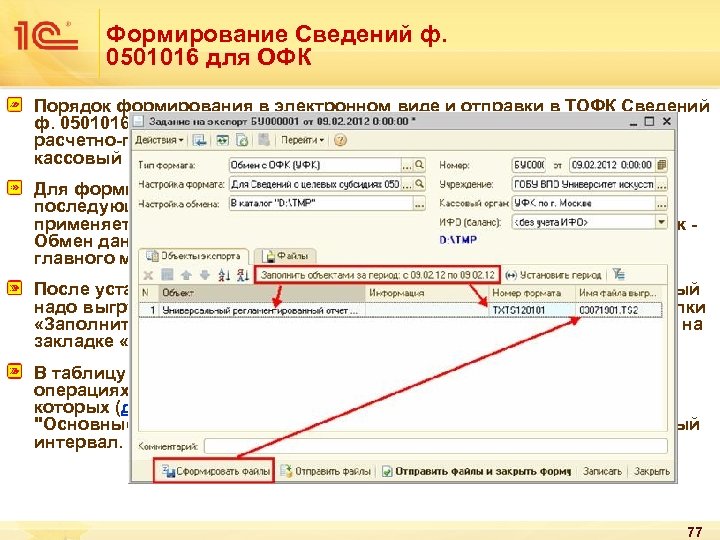This screenshot has height=540, width=720.
Task: Click the Комментарий input field
Action: (x=436, y=446)
